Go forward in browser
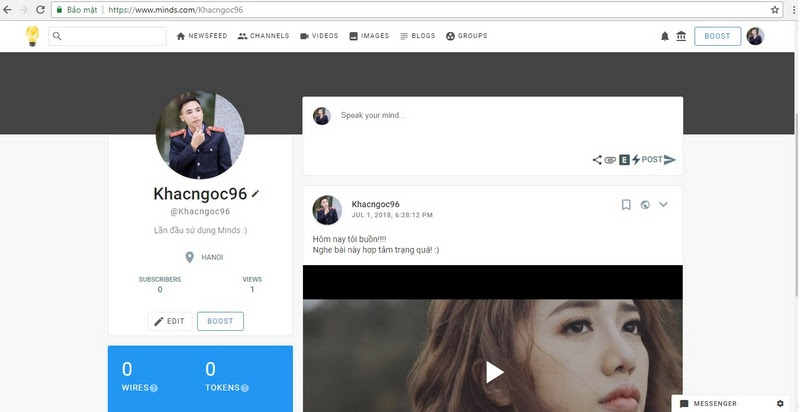Viewport: 800px width, 412px height. tap(23, 10)
